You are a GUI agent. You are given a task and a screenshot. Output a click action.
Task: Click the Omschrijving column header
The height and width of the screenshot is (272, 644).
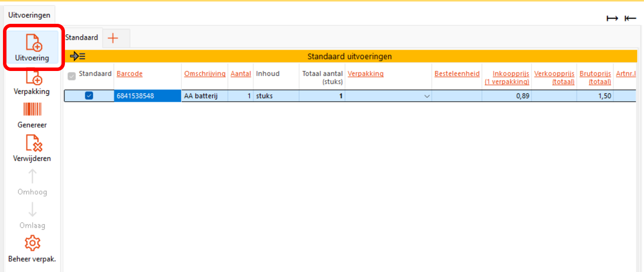pos(205,73)
